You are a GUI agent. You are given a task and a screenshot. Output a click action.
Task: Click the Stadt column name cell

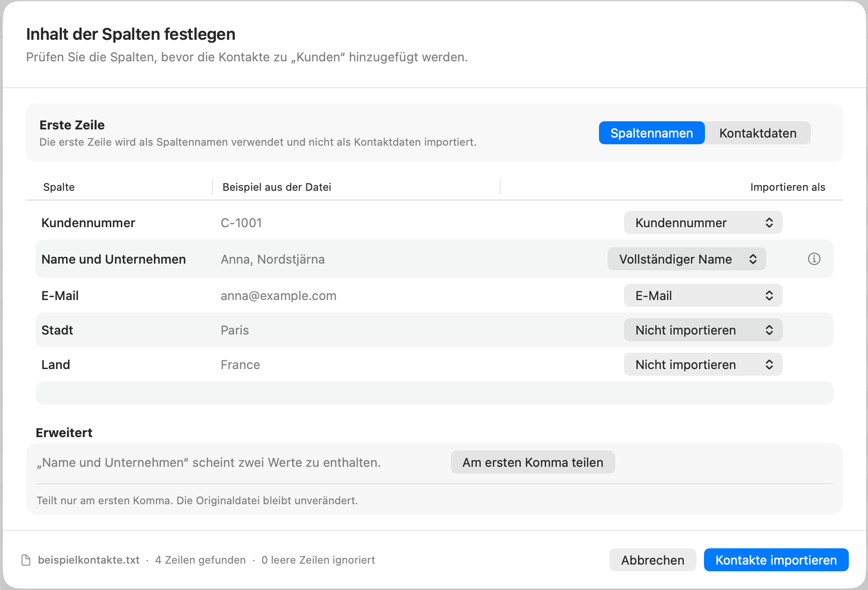[57, 330]
